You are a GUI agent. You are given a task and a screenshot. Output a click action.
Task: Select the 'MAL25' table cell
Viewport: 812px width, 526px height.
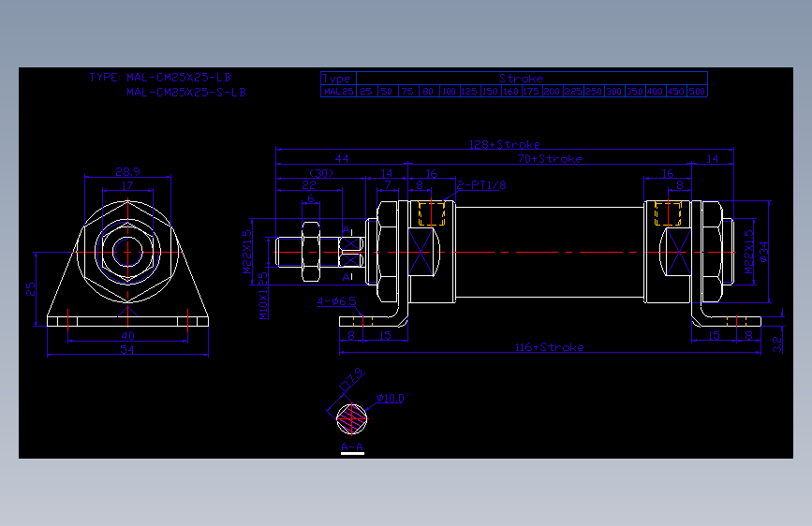click(339, 92)
